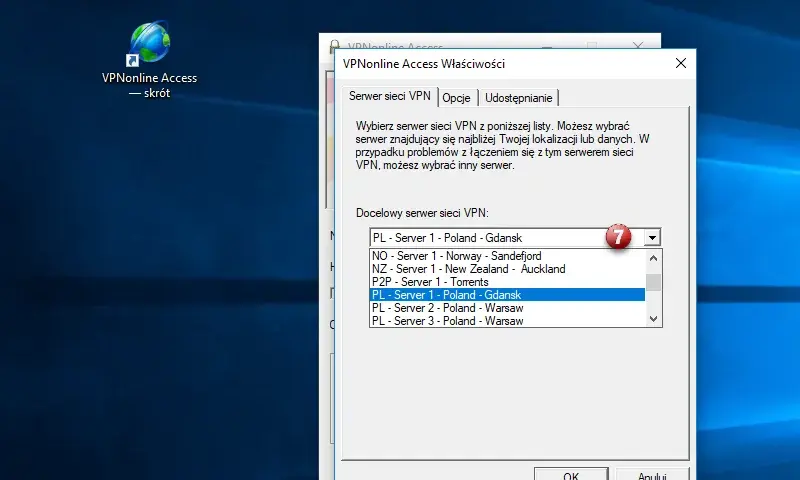Confirm with the OK button

tap(571, 475)
